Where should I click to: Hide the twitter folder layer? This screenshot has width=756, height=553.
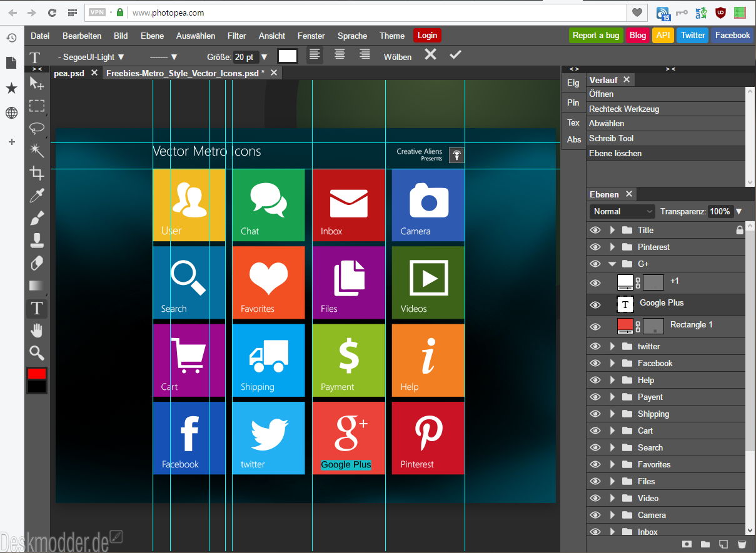pyautogui.click(x=595, y=346)
